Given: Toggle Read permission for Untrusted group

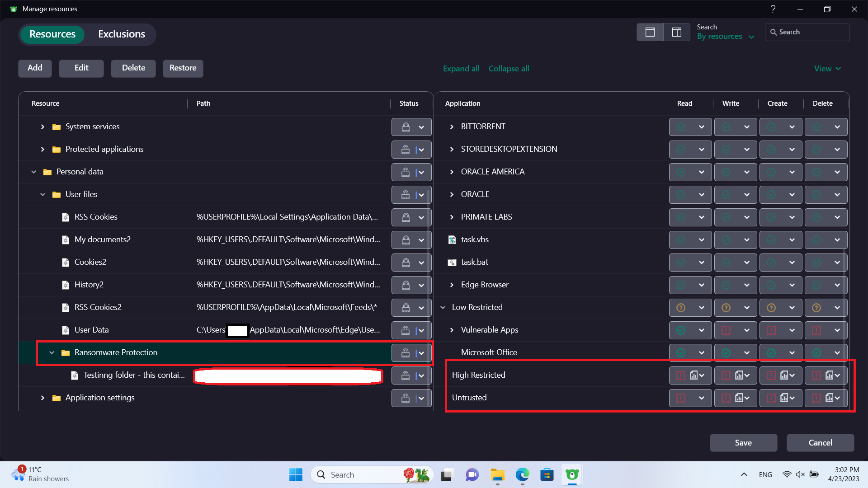Looking at the screenshot, I should click(x=681, y=398).
